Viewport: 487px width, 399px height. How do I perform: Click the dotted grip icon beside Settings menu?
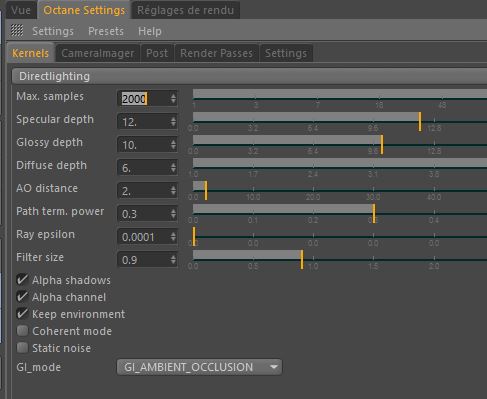(17, 31)
